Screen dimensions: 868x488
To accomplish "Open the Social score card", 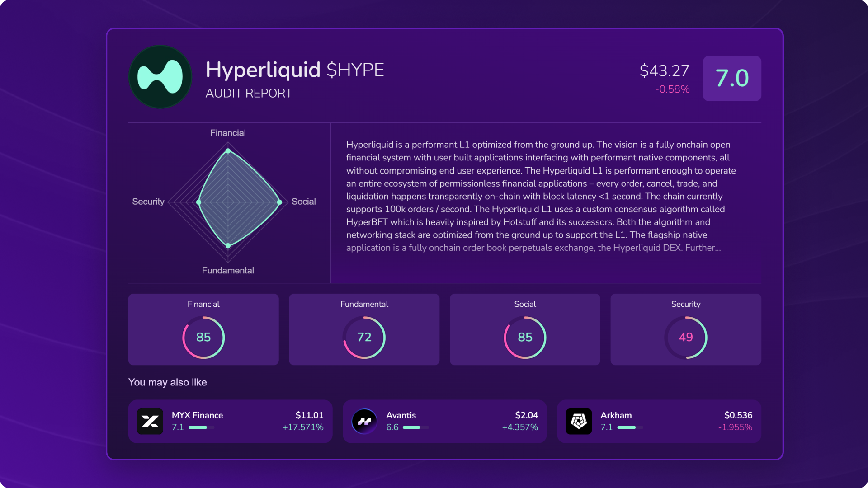I will 525,329.
